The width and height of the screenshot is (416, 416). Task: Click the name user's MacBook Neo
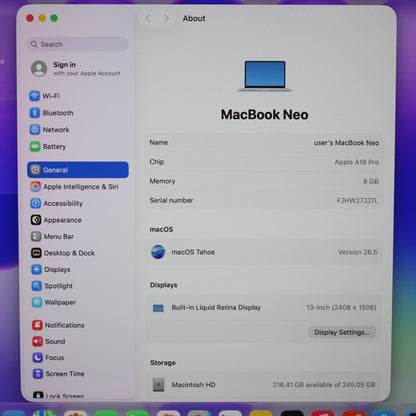346,143
